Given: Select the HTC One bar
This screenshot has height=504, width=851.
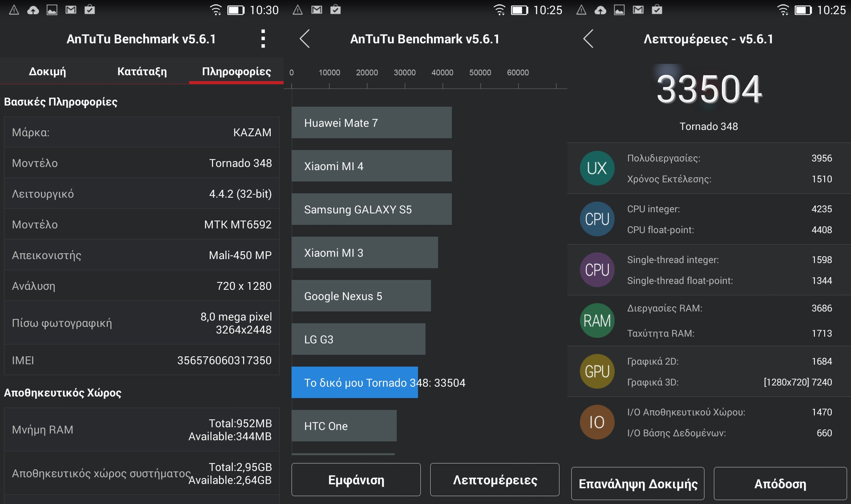Looking at the screenshot, I should [344, 426].
